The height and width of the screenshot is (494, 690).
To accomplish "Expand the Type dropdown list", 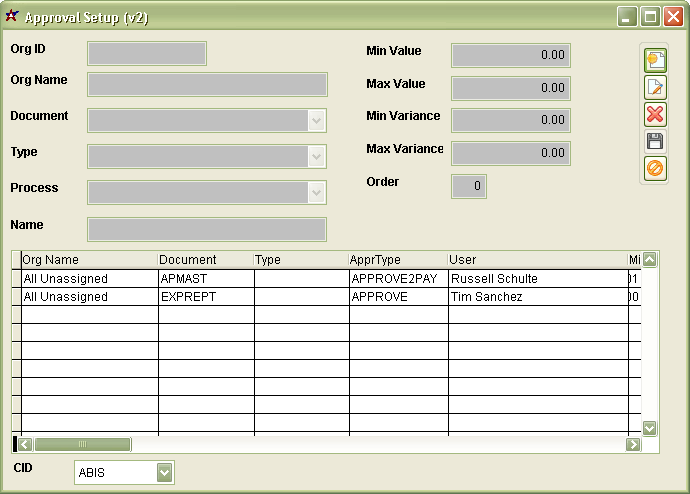I will 316,156.
